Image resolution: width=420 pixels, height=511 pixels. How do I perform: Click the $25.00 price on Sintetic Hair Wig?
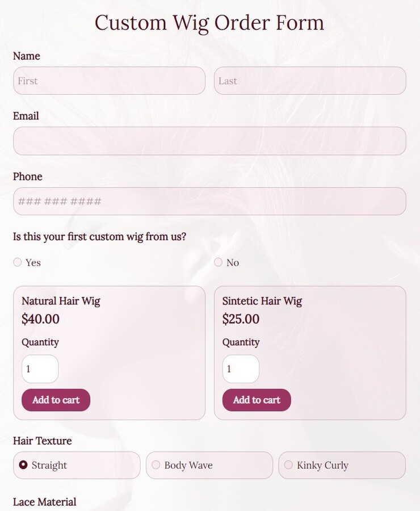point(241,319)
